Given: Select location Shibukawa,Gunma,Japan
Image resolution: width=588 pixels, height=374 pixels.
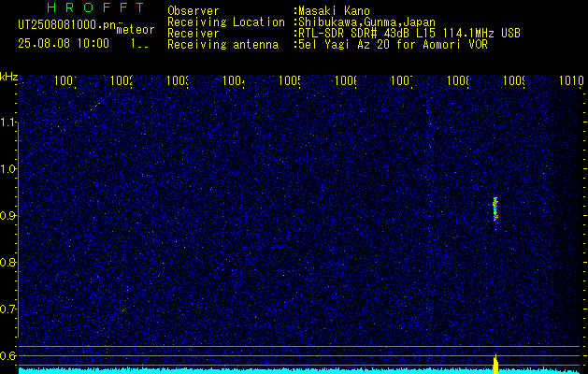Looking at the screenshot, I should (367, 22).
